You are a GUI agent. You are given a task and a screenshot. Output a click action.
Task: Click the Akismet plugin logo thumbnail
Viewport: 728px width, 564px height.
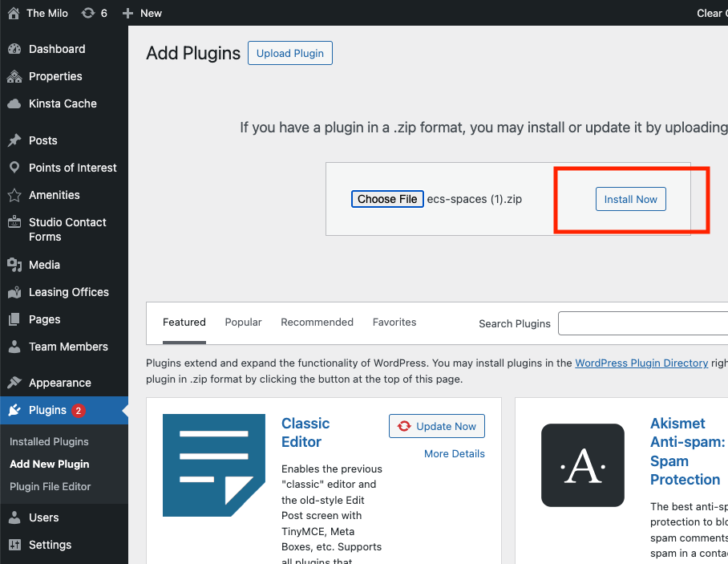click(x=583, y=465)
